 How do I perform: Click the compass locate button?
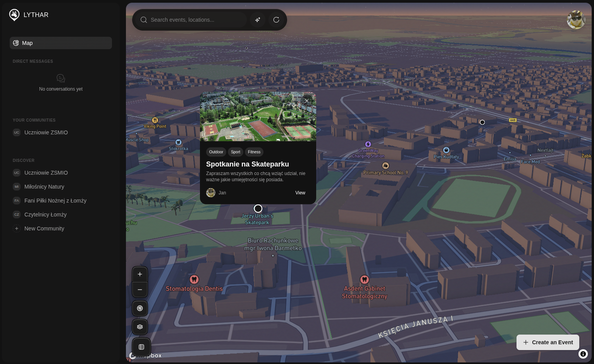click(x=140, y=308)
